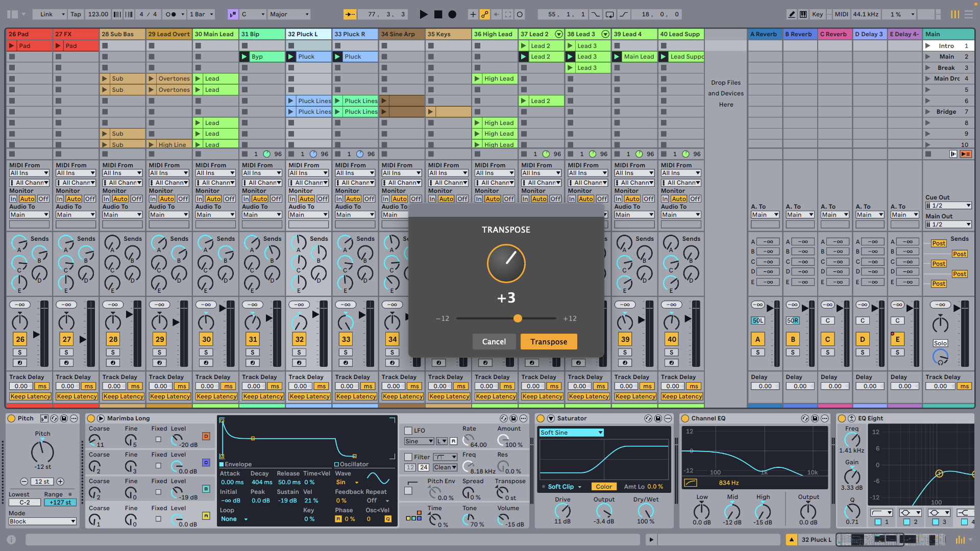Image resolution: width=980 pixels, height=551 pixels.
Task: Click Cancel in the Transpose dialog
Action: pyautogui.click(x=494, y=342)
